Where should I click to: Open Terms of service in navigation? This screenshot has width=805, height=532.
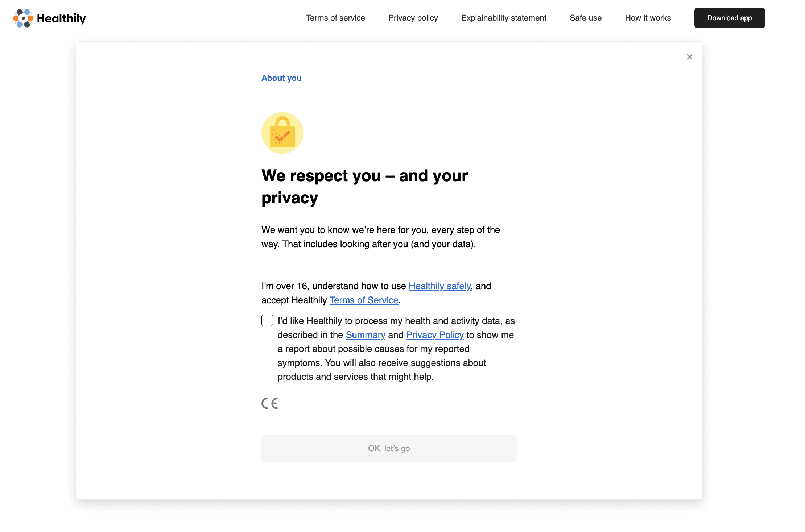335,18
